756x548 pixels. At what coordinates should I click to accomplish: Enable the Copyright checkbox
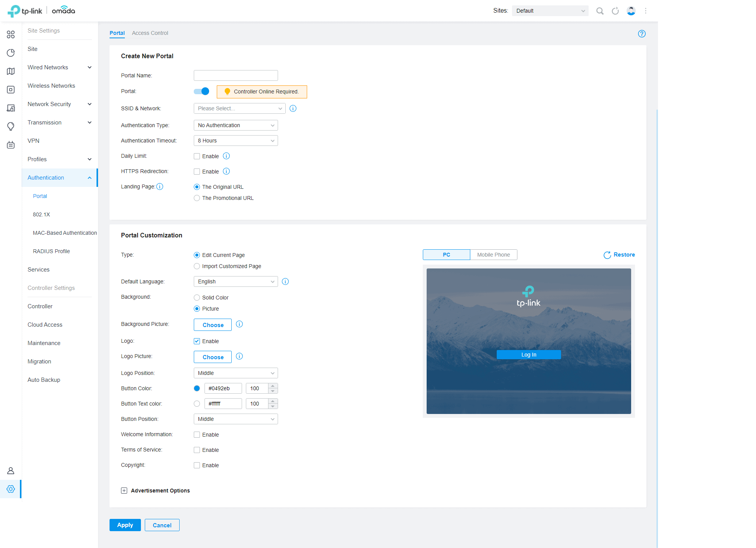197,465
